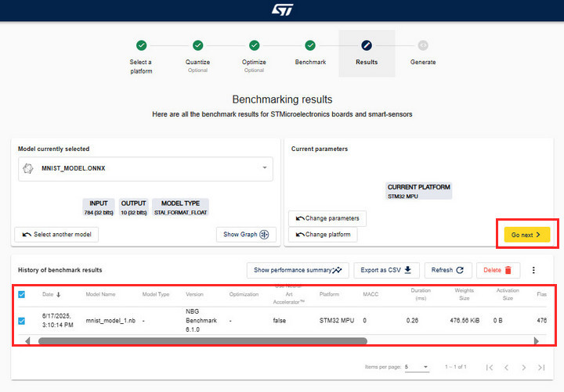Toggle the select-all checkbox in table header

[22, 294]
